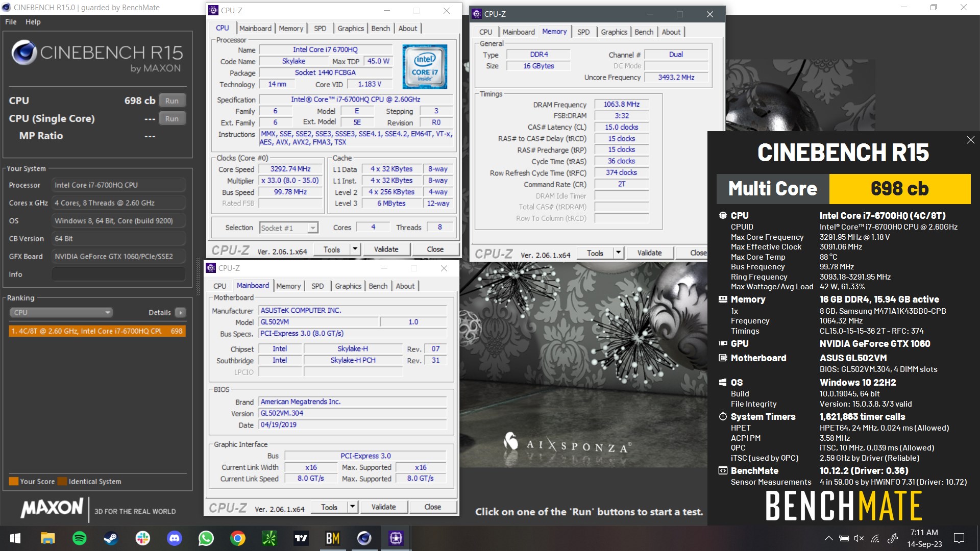This screenshot has height=551, width=980.
Task: Click the taskbar clock showing 7:11 AM
Action: 924,538
